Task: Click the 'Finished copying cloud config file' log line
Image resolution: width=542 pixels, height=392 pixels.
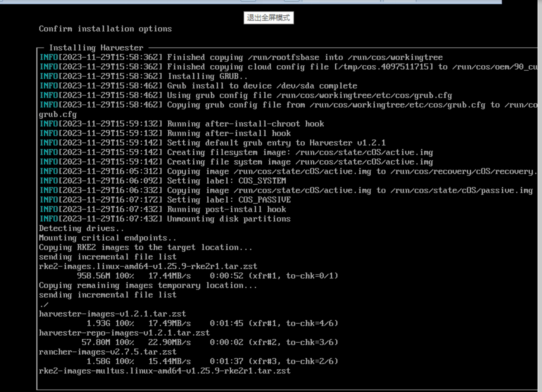Action: pos(288,67)
